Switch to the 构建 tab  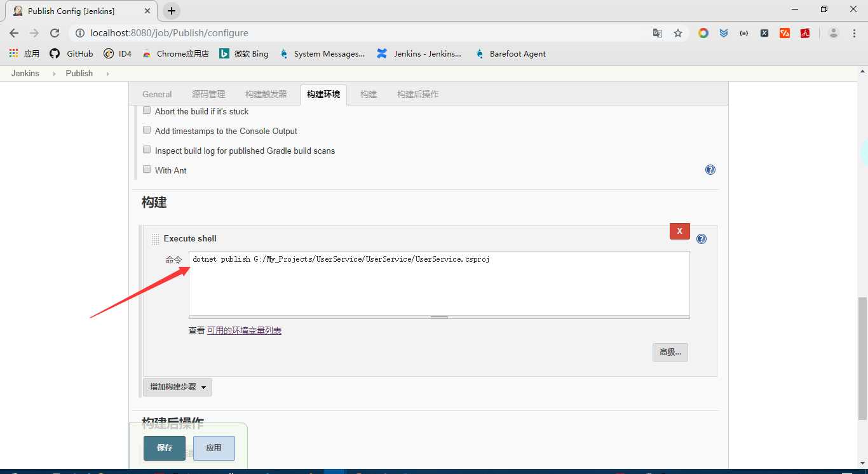click(369, 94)
